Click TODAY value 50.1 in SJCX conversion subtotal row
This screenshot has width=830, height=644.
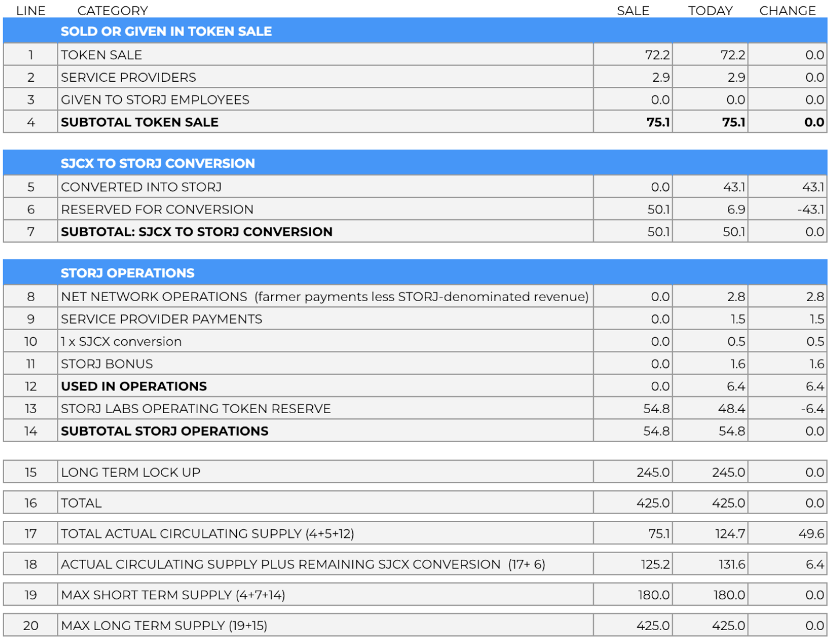[x=734, y=232]
